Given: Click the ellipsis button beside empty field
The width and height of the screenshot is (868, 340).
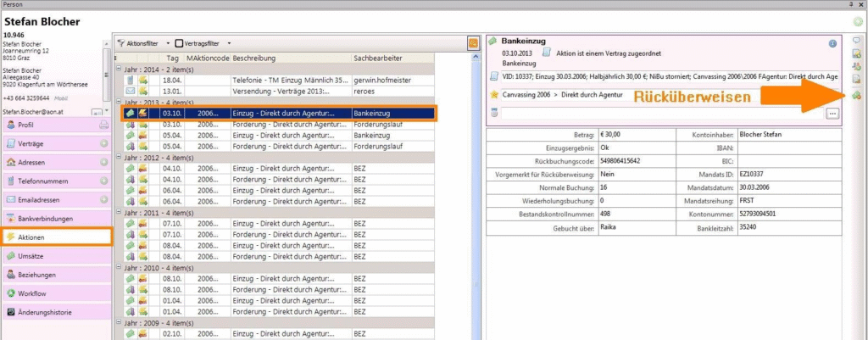Looking at the screenshot, I should [x=832, y=114].
